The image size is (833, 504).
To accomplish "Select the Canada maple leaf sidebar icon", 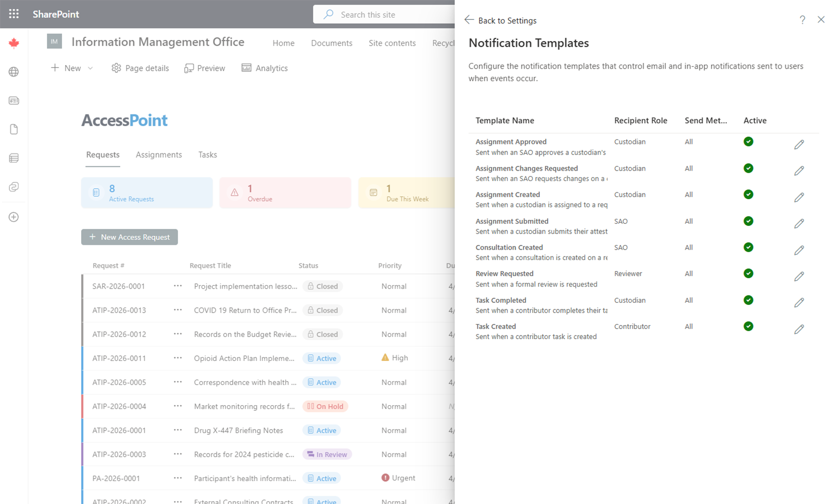I will pos(14,43).
